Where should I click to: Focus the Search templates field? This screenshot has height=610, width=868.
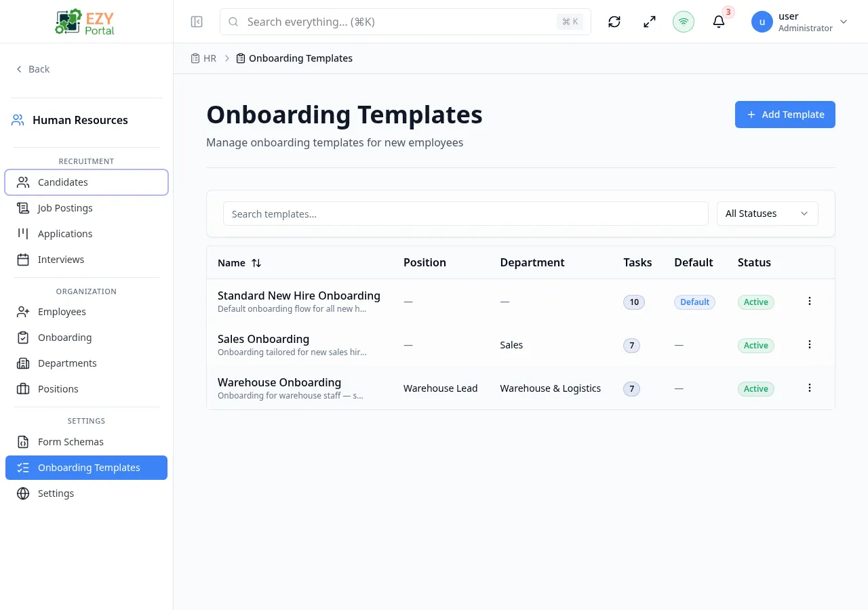click(x=466, y=213)
